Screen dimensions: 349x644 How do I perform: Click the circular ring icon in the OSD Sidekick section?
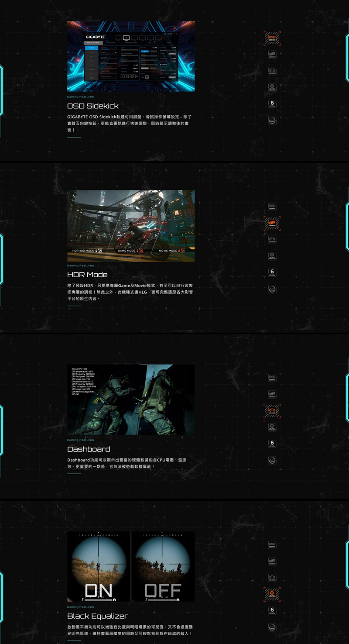(x=272, y=120)
